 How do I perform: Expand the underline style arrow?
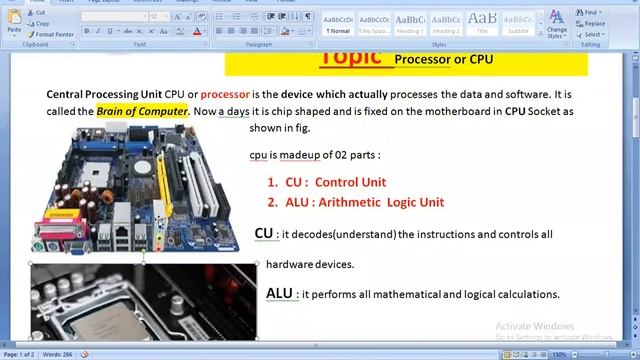coord(118,31)
